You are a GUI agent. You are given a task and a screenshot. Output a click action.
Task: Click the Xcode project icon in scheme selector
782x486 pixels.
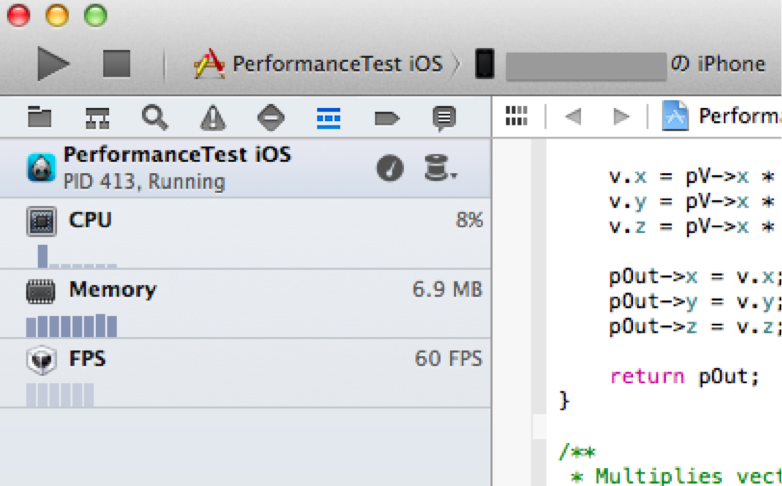(209, 64)
